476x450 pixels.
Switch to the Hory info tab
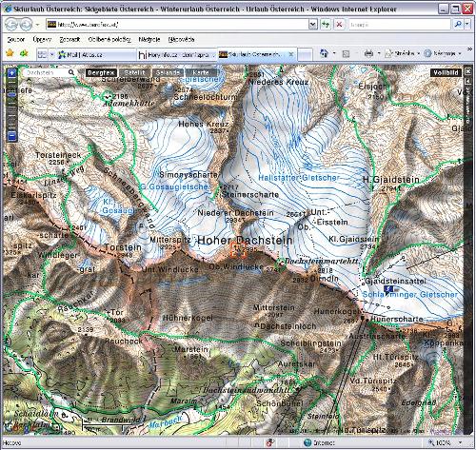tap(176, 54)
